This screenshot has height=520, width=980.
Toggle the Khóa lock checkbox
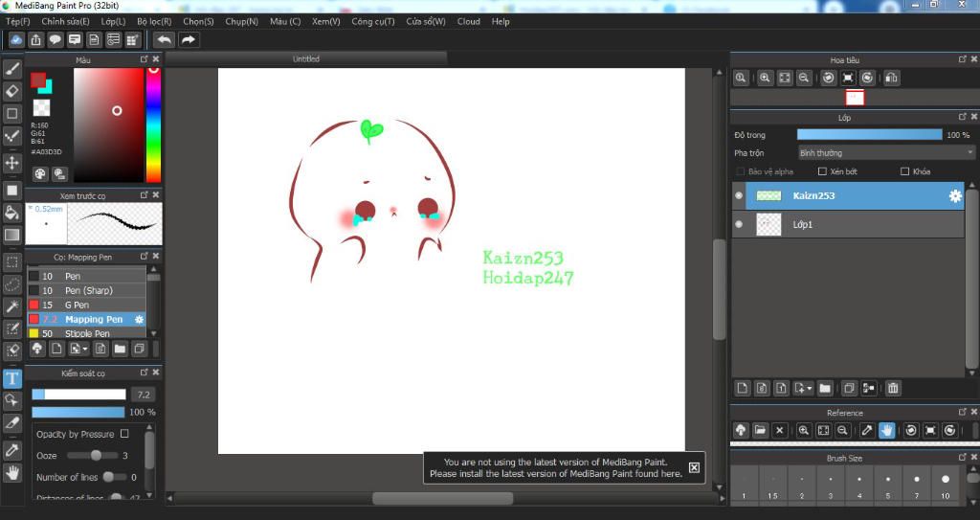pos(904,171)
